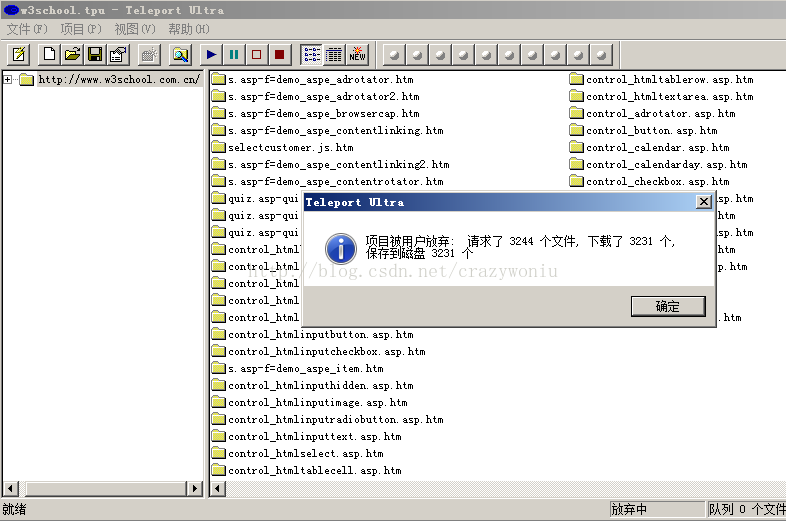The width and height of the screenshot is (786, 521).
Task: Select file s.asp-f=demo_aspe_contentlinking2.htm
Action: click(x=339, y=164)
